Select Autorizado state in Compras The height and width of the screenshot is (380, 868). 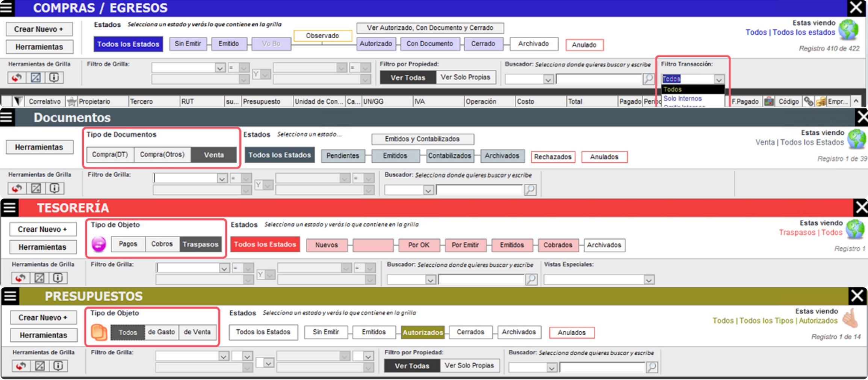tap(376, 44)
